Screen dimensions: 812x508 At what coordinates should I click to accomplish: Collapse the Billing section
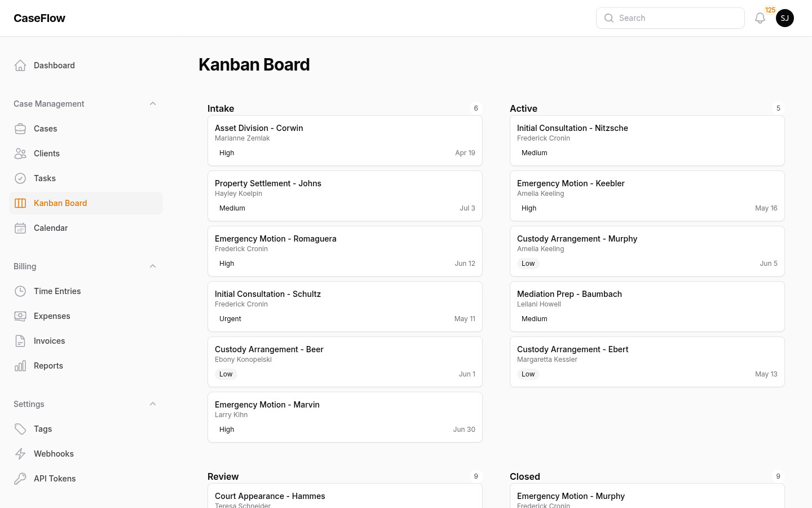(x=153, y=266)
